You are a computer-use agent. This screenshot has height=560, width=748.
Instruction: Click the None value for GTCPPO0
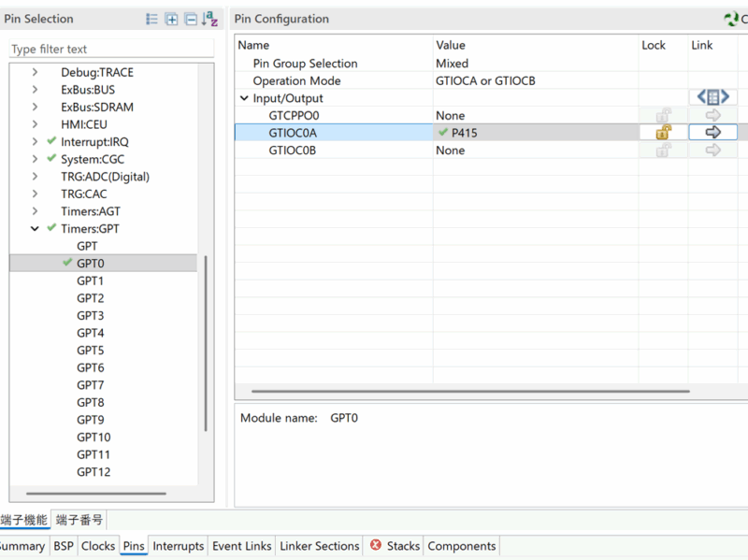pos(451,115)
